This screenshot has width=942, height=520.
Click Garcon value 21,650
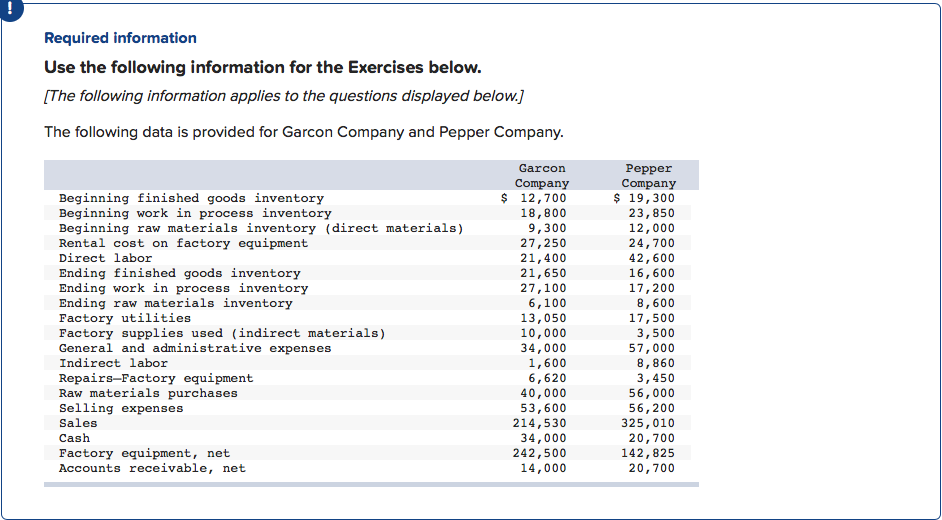(543, 273)
